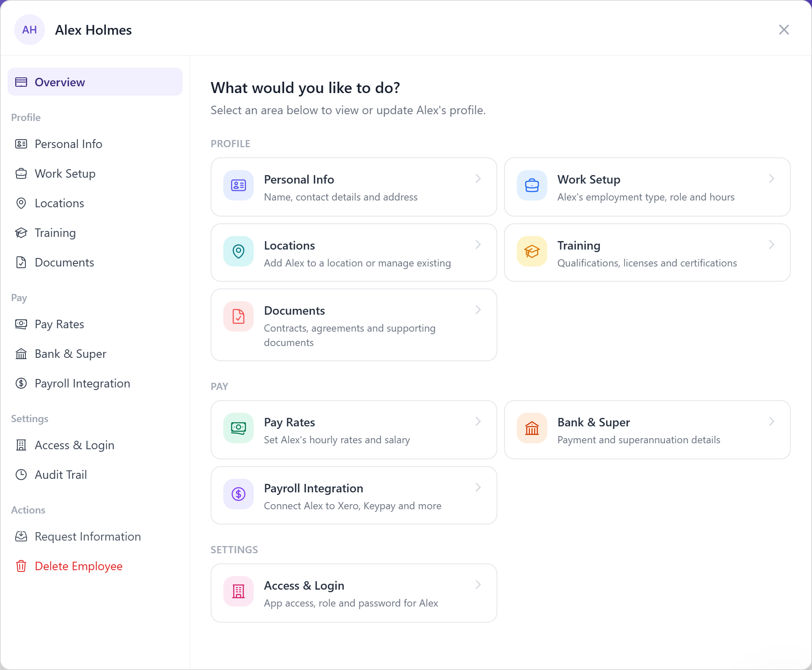The width and height of the screenshot is (812, 670).
Task: Expand the Training card chevron
Action: pyautogui.click(x=771, y=245)
